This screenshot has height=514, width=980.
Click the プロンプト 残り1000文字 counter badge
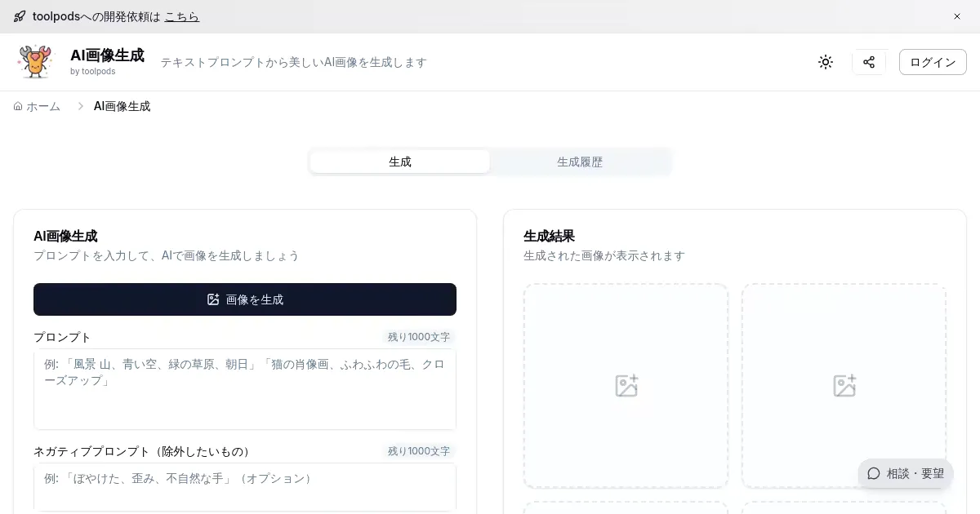(x=419, y=337)
